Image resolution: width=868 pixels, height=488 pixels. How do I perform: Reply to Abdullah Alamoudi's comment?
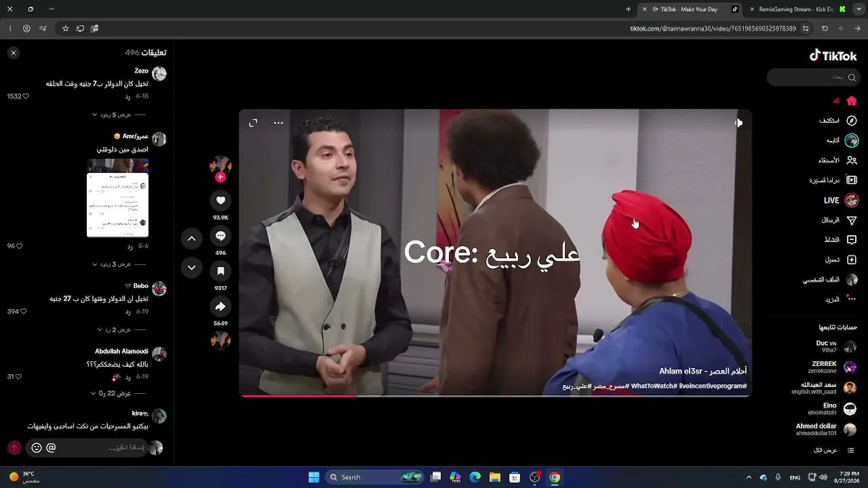pyautogui.click(x=127, y=377)
